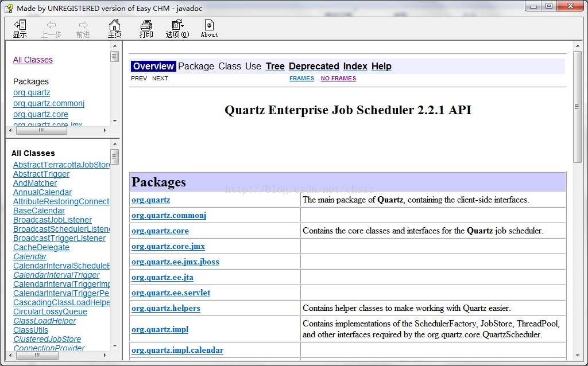The height and width of the screenshot is (366, 588).
Task: Open CacheDelegate class link
Action: pyautogui.click(x=41, y=248)
